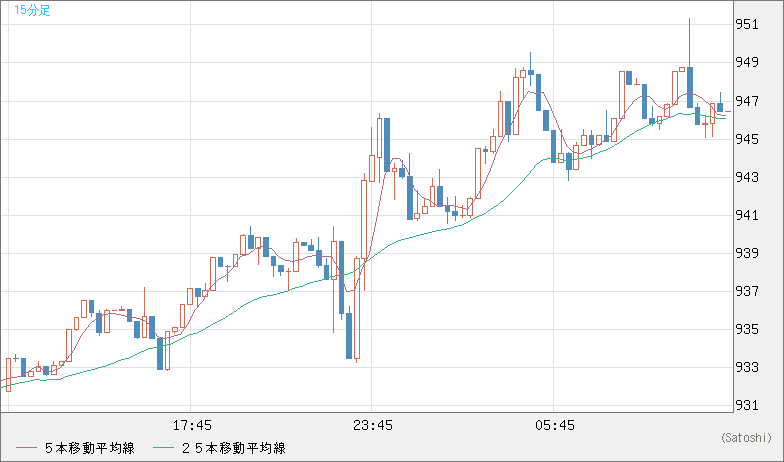Viewport: 784px width, 462px height.
Task: Select the 937 price axis label
Action: [x=746, y=291]
